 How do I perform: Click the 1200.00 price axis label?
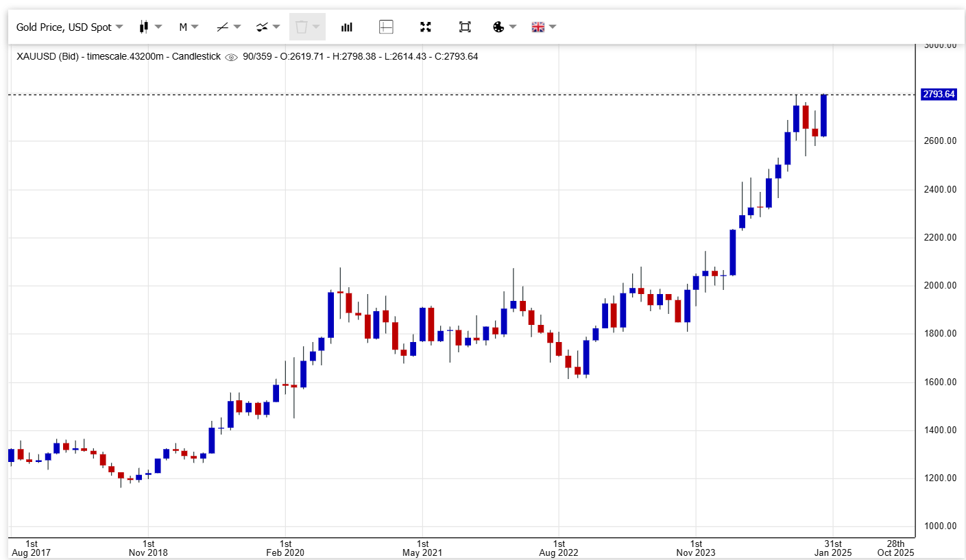(x=940, y=478)
